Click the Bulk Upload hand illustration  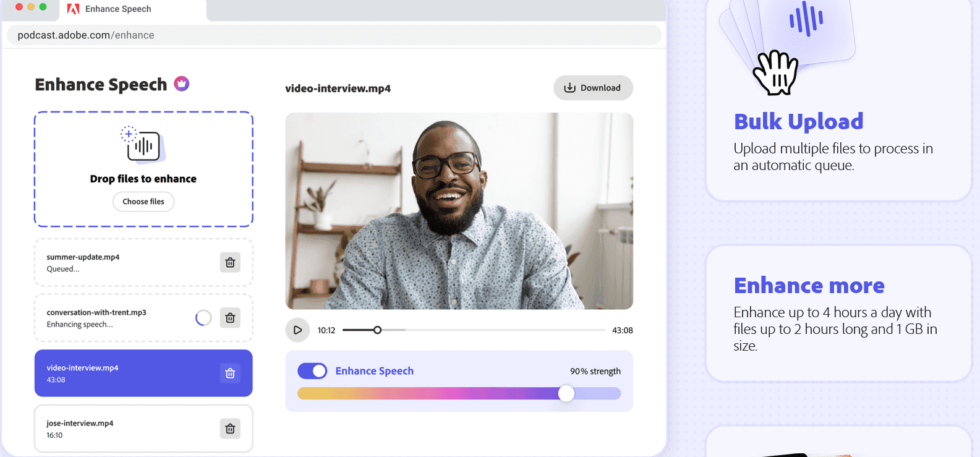[775, 73]
